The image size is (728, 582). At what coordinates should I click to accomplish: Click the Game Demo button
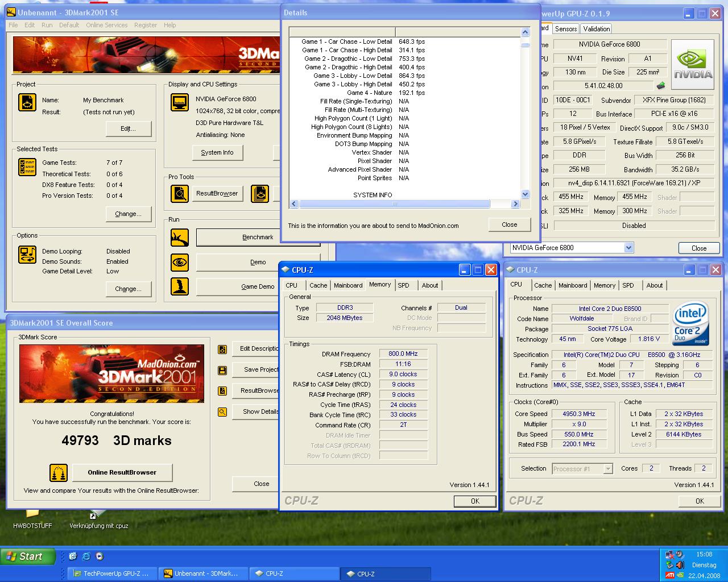click(x=258, y=286)
